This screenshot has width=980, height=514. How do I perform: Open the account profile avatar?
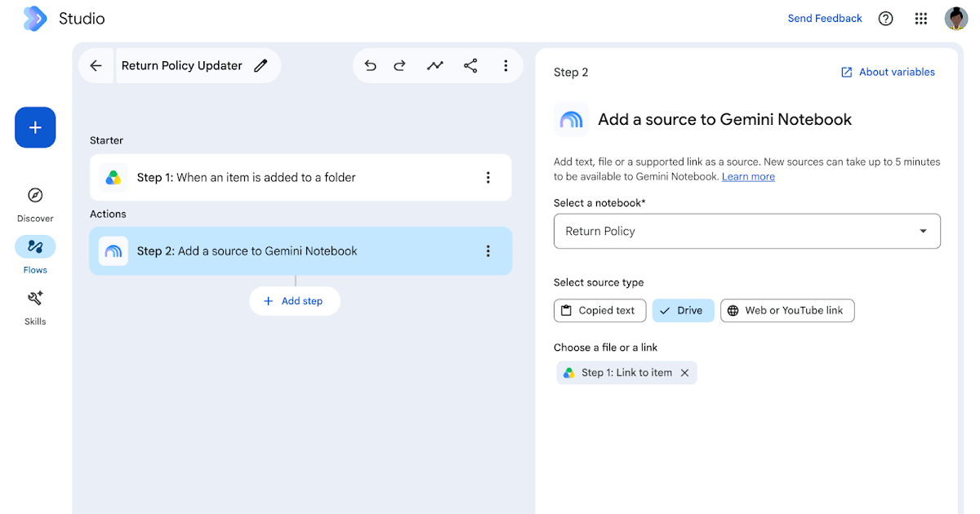pos(956,18)
